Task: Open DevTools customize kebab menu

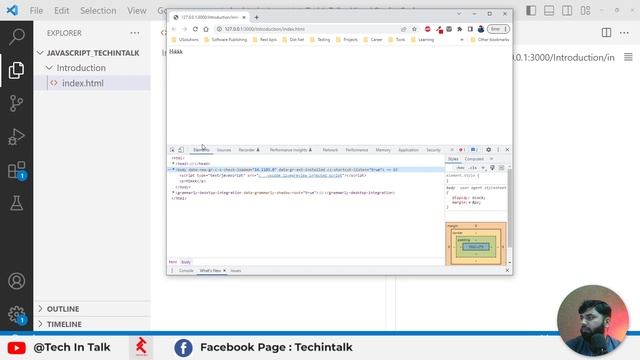Action: pos(498,150)
